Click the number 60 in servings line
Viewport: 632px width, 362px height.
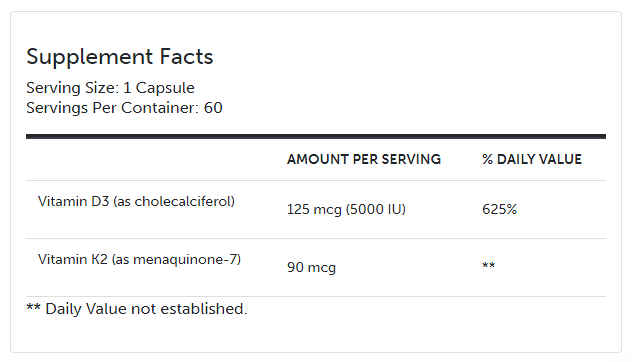(213, 108)
